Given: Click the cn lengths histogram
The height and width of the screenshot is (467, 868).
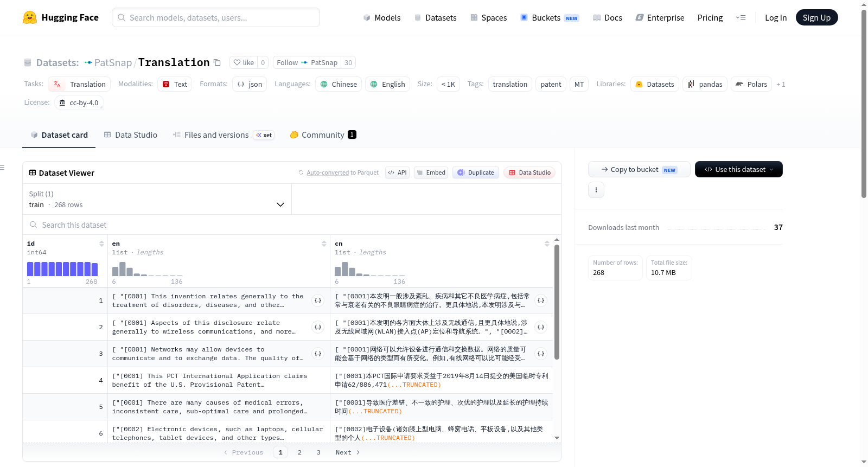Looking at the screenshot, I should point(370,269).
